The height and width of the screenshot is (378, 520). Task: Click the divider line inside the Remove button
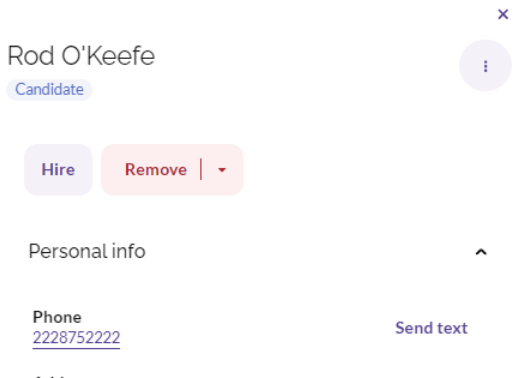pos(201,170)
